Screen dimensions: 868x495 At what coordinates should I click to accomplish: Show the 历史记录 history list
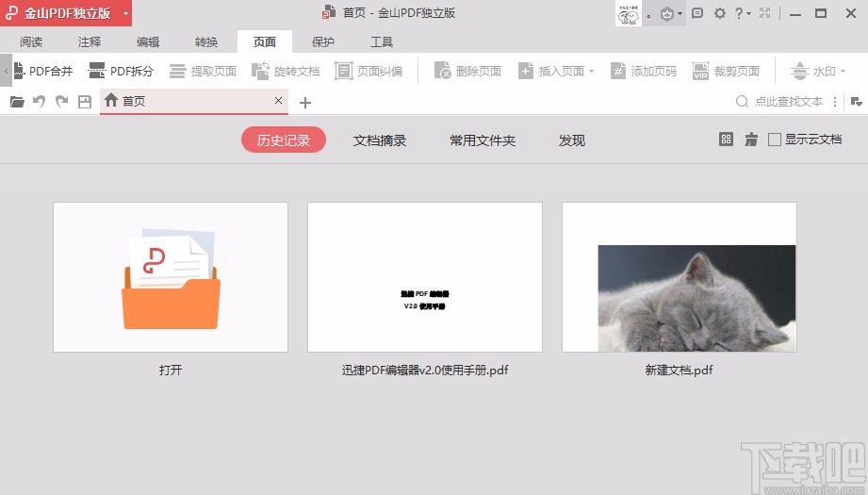[x=284, y=140]
